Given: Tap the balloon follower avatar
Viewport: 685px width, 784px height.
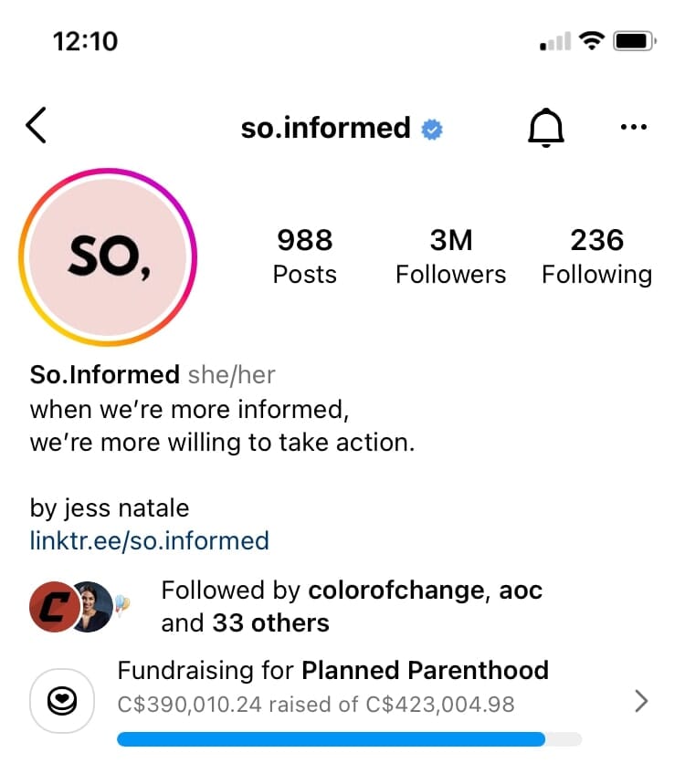Looking at the screenshot, I should (122, 605).
